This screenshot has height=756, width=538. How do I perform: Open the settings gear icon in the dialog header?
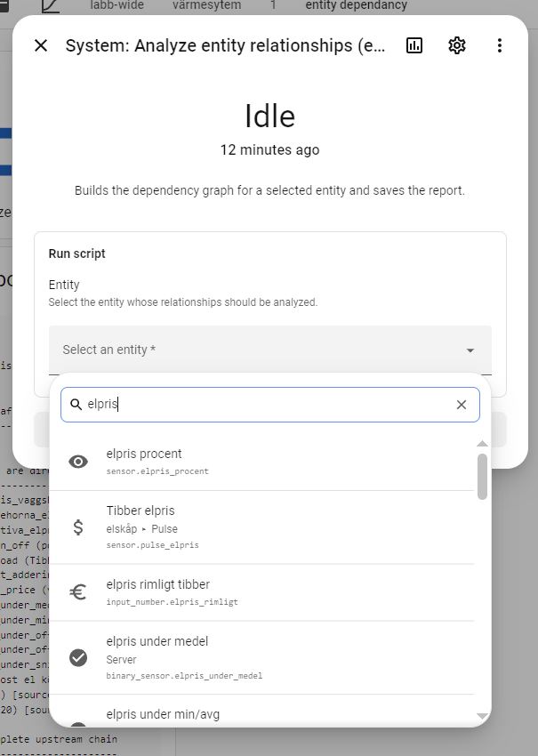pyautogui.click(x=456, y=45)
